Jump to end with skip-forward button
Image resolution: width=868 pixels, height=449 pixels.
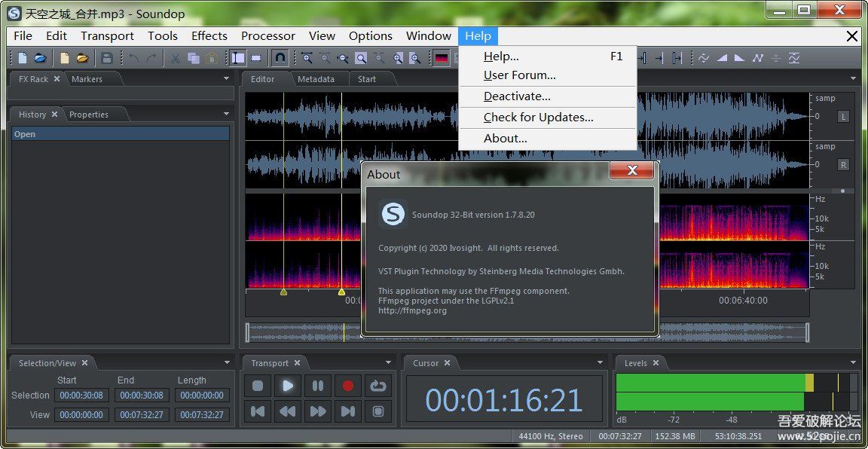(347, 411)
